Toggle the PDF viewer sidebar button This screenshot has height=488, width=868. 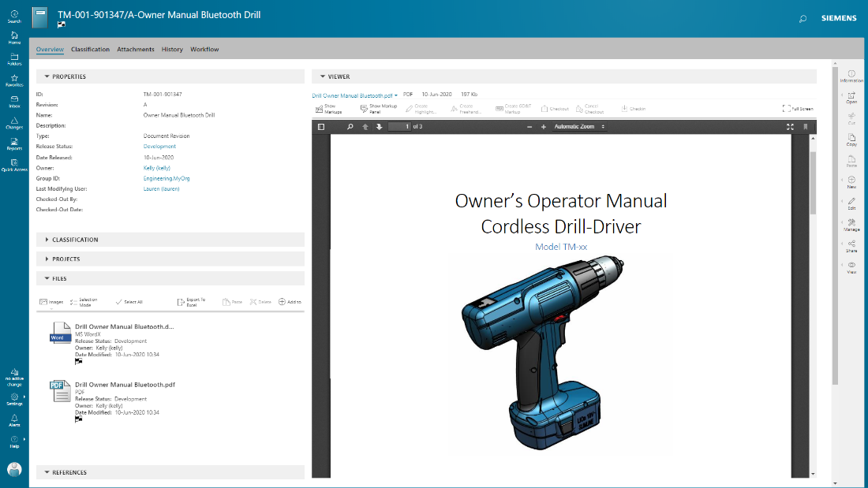[321, 126]
